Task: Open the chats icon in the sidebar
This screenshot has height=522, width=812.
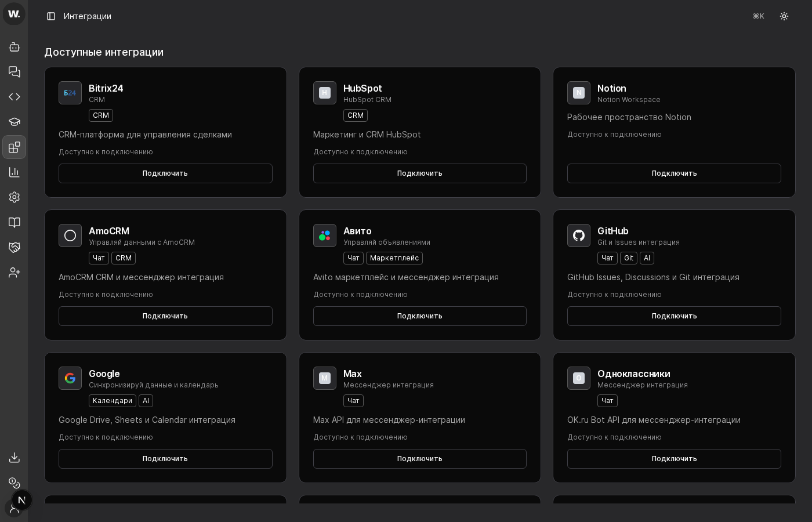Action: [14, 72]
